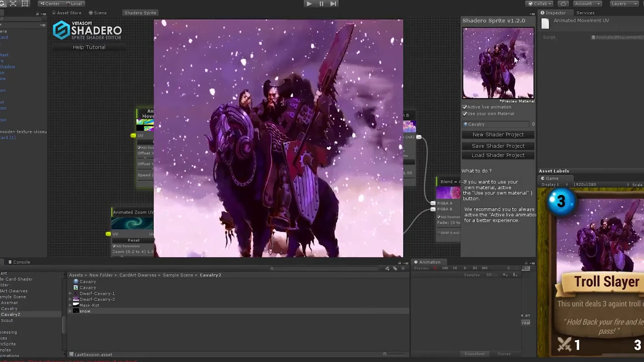The width and height of the screenshot is (644, 362).
Task: Open the Account dropdown
Action: (x=587, y=4)
